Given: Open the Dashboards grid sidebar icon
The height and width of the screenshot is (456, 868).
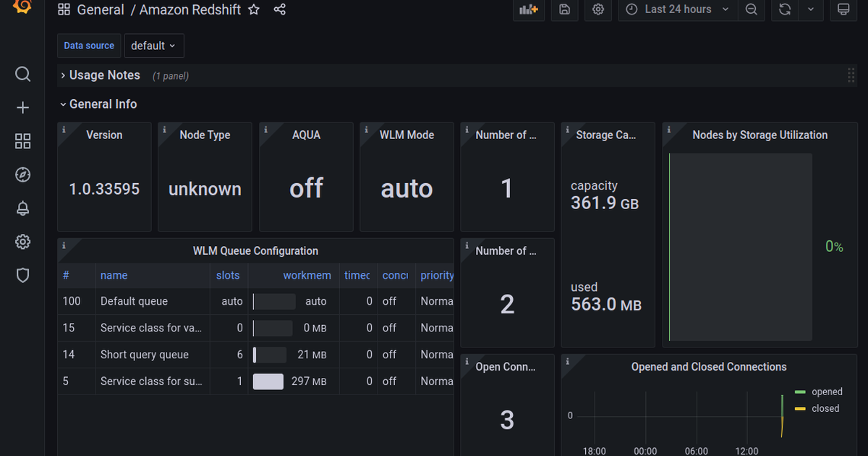Looking at the screenshot, I should click(x=22, y=141).
